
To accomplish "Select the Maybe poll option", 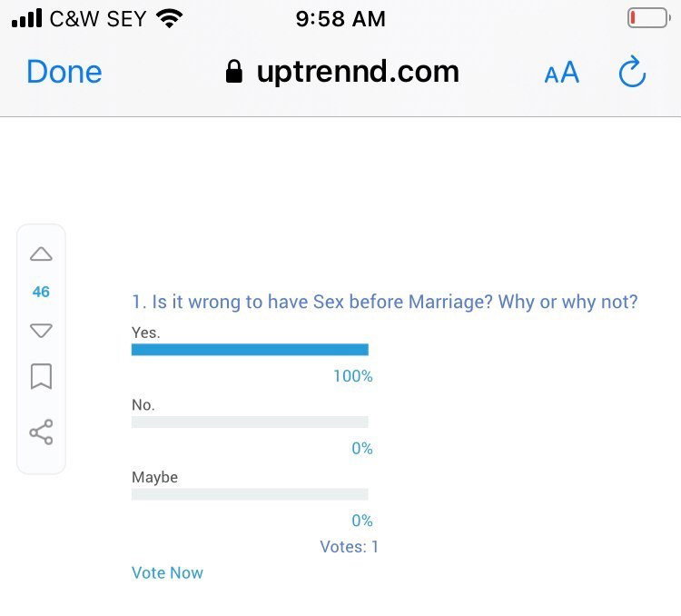I will tap(154, 477).
